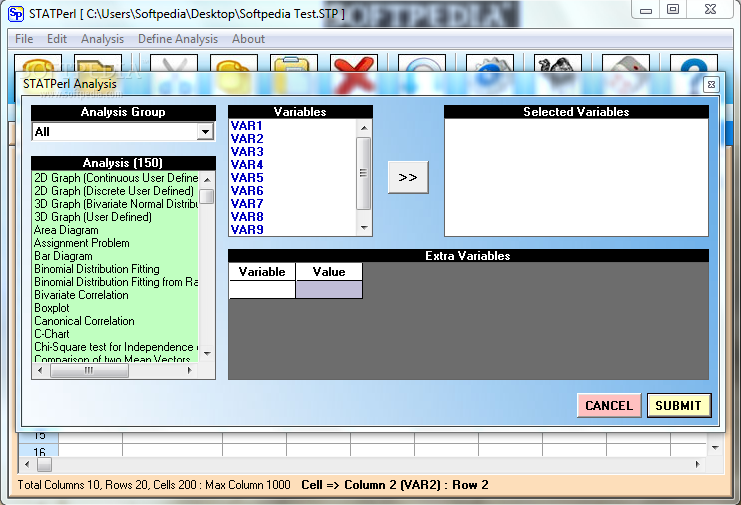Viewport: 741px width, 505px height.
Task: Select VAR8 in Variables list
Action: [247, 217]
